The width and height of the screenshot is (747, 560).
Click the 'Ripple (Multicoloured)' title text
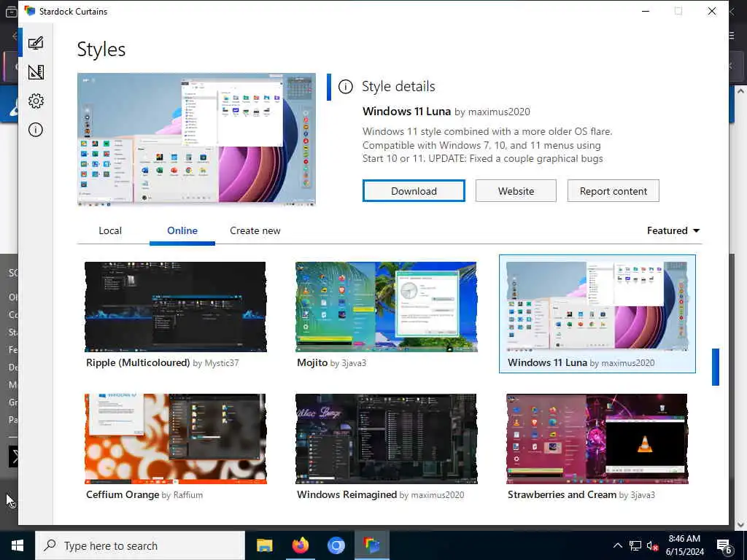point(138,362)
